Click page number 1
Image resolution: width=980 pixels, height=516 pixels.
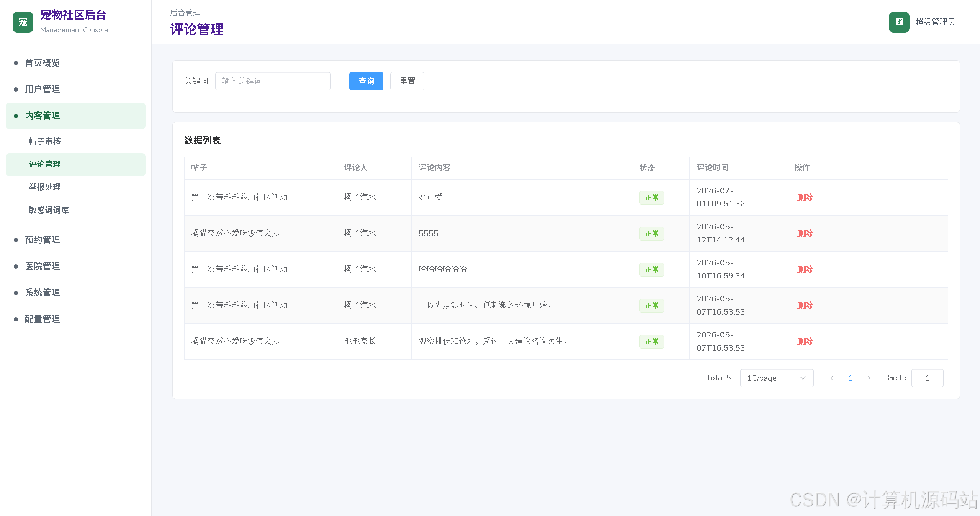click(850, 378)
